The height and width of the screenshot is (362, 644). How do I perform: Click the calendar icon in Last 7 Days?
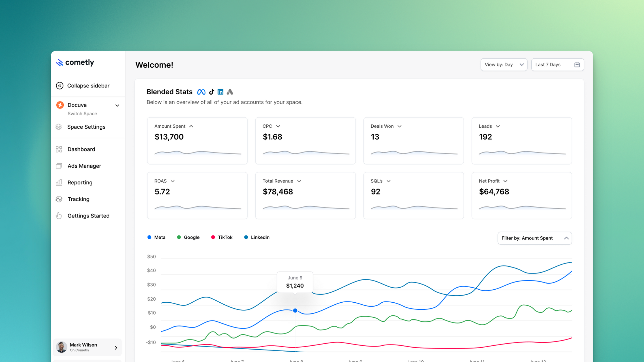click(x=577, y=64)
